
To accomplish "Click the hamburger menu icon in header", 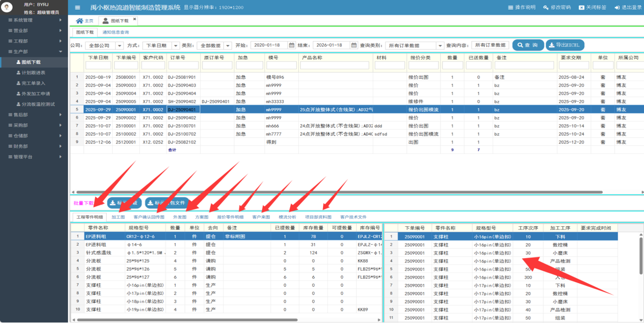I will (77, 8).
